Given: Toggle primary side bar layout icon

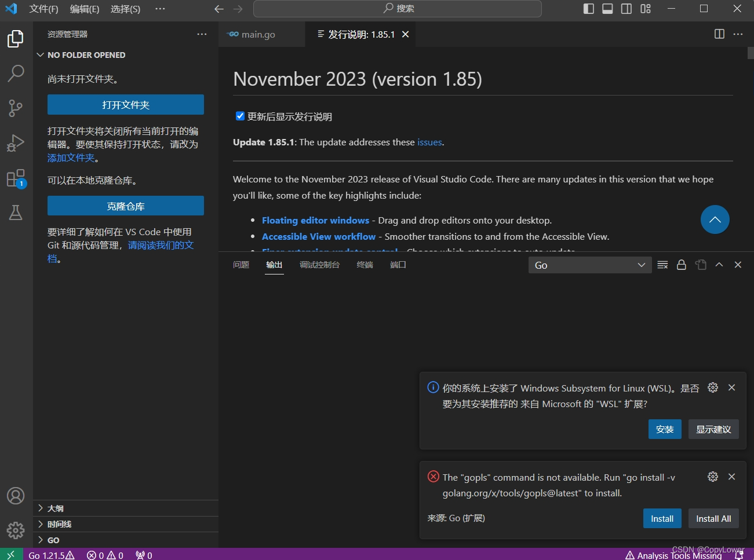Looking at the screenshot, I should click(x=588, y=9).
